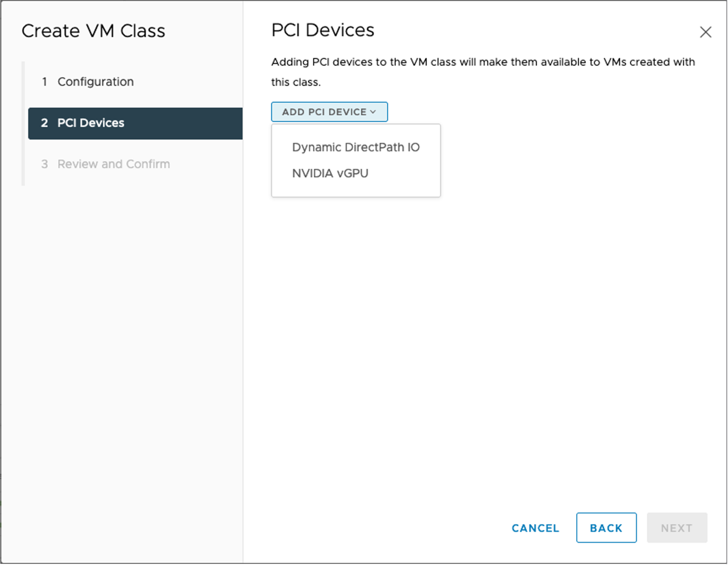The height and width of the screenshot is (566, 728).
Task: Select the PCI Devices wizard step
Action: tap(91, 123)
